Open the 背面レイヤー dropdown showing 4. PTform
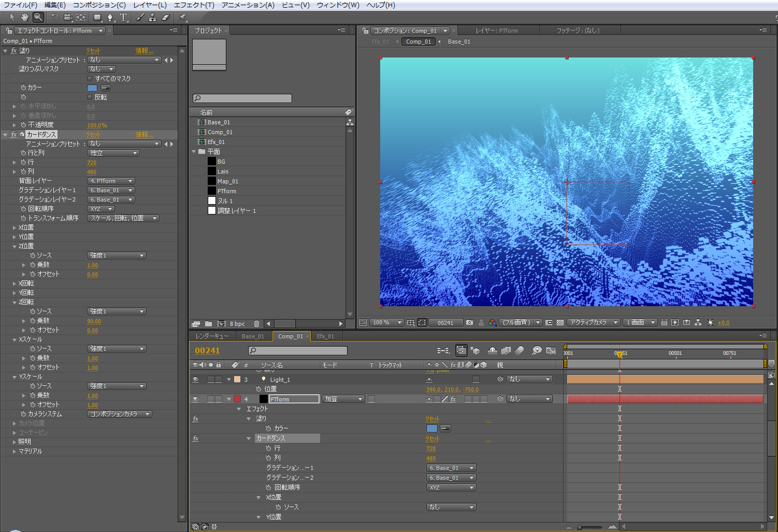This screenshot has width=778, height=532. tap(111, 181)
